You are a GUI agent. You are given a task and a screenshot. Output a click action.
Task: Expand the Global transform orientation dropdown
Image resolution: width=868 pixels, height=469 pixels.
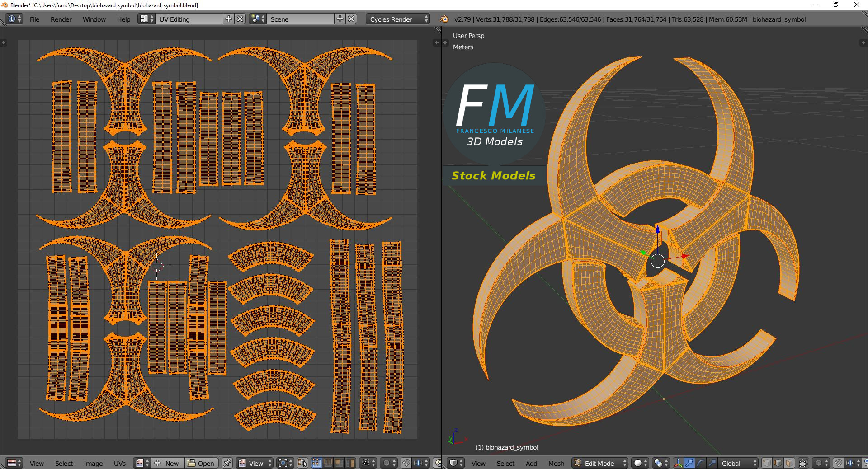[x=738, y=463]
